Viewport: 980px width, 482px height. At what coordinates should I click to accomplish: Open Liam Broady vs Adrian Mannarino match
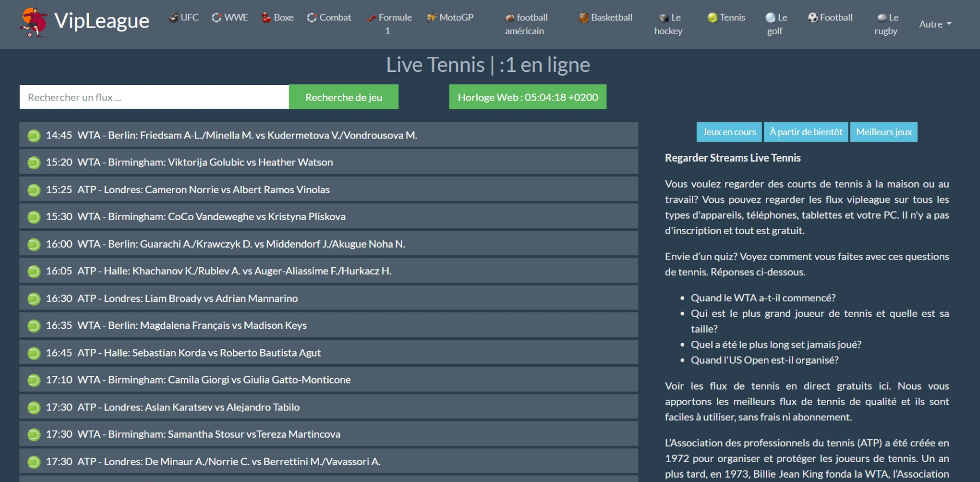pyautogui.click(x=329, y=298)
